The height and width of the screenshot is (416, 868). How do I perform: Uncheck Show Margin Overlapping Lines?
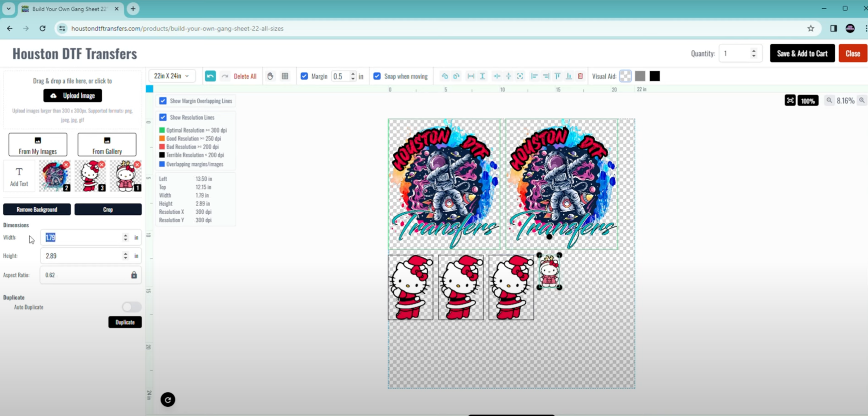pos(163,101)
